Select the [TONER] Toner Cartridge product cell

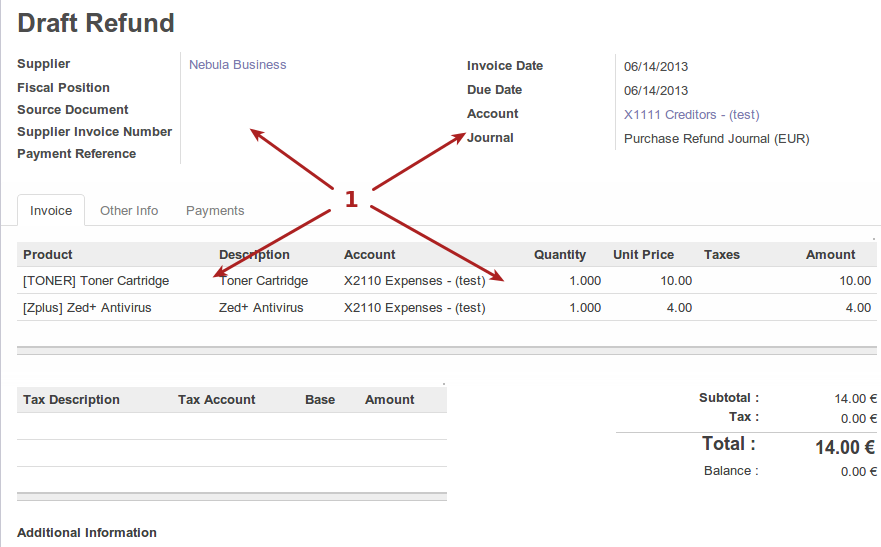96,281
